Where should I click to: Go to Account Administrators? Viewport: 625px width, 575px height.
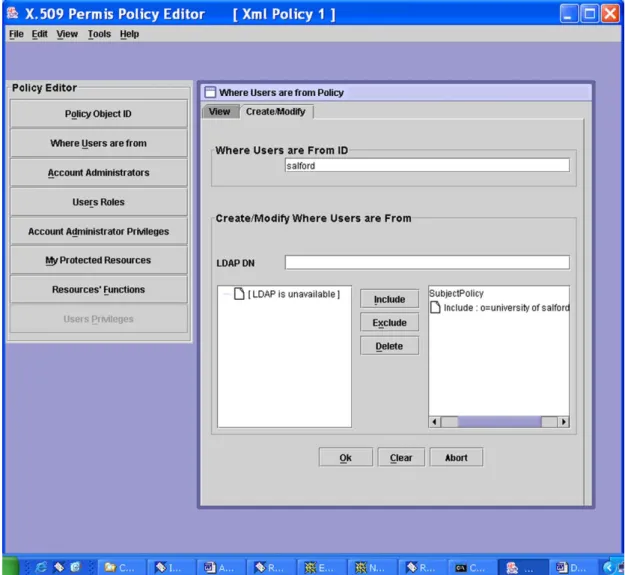(98, 173)
